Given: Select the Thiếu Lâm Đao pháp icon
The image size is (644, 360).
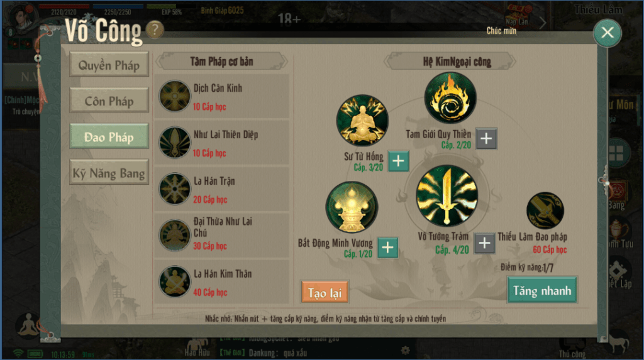Looking at the screenshot, I should 545,210.
